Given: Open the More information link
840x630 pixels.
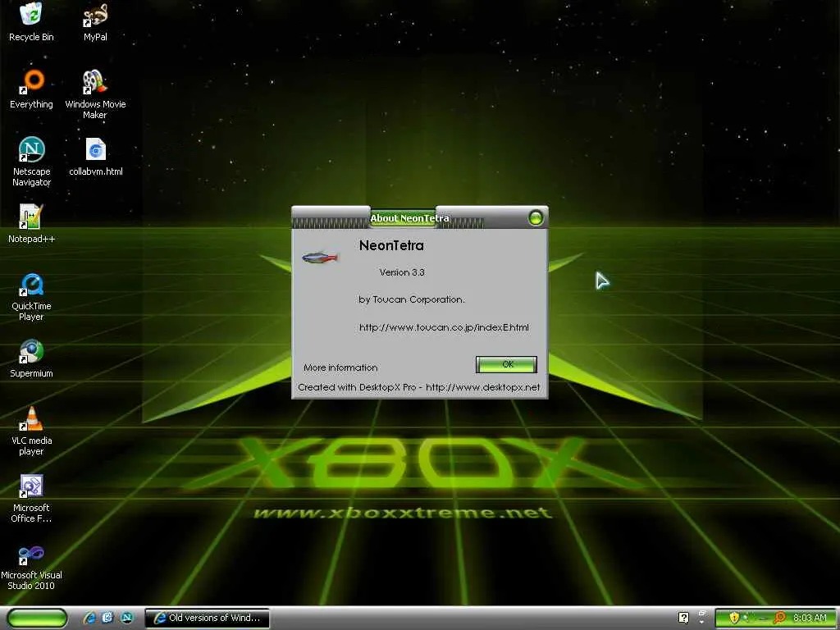Looking at the screenshot, I should [x=340, y=367].
